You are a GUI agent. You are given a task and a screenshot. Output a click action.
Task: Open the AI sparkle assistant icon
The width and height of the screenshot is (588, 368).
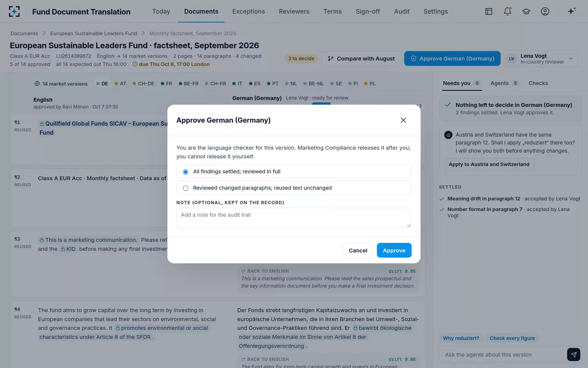[572, 11]
